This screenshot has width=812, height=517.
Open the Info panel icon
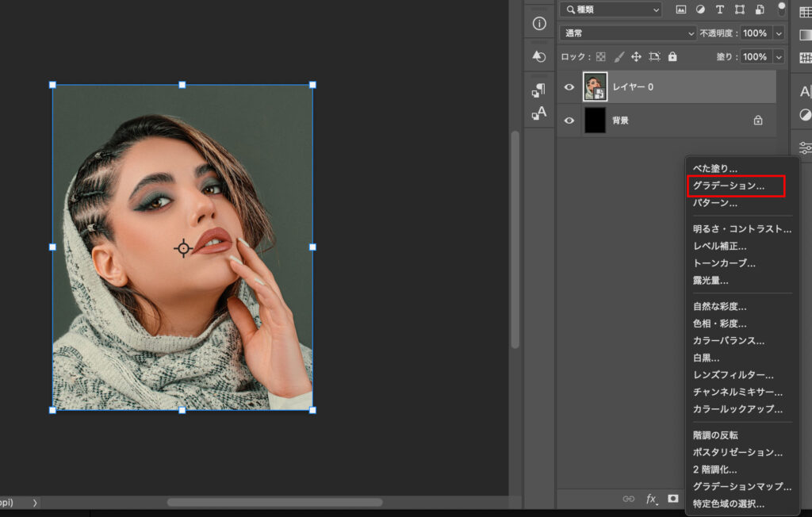coord(539,24)
